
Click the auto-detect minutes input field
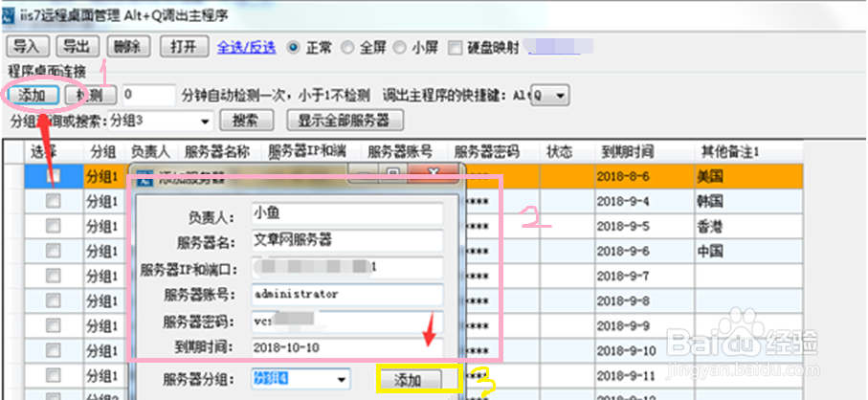(148, 95)
